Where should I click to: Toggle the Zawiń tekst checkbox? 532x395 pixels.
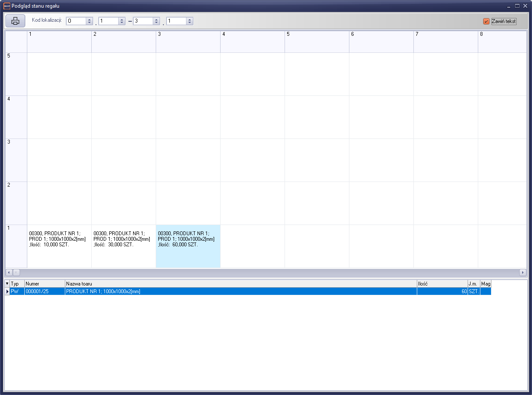486,21
